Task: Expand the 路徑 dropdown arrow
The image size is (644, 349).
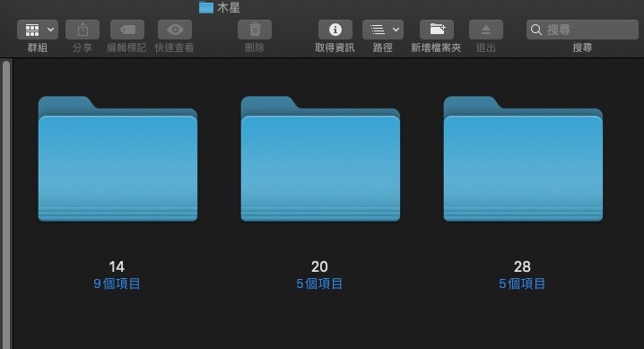Action: click(x=396, y=30)
